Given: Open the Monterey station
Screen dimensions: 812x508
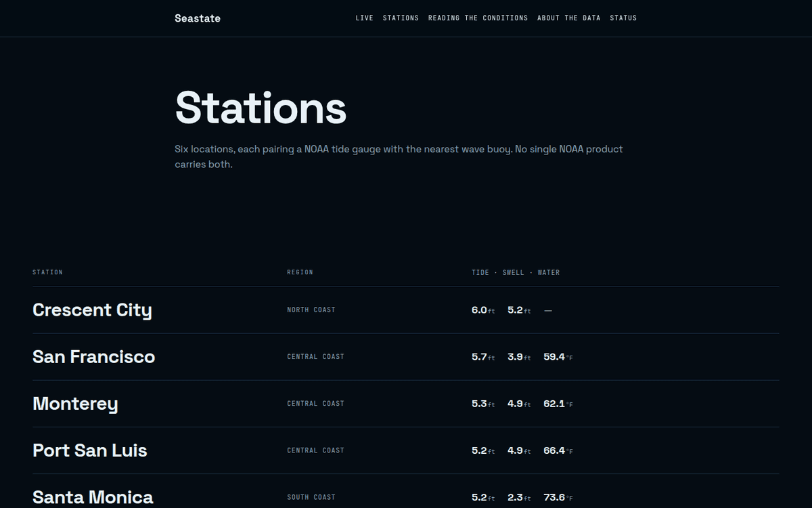Looking at the screenshot, I should [x=75, y=404].
